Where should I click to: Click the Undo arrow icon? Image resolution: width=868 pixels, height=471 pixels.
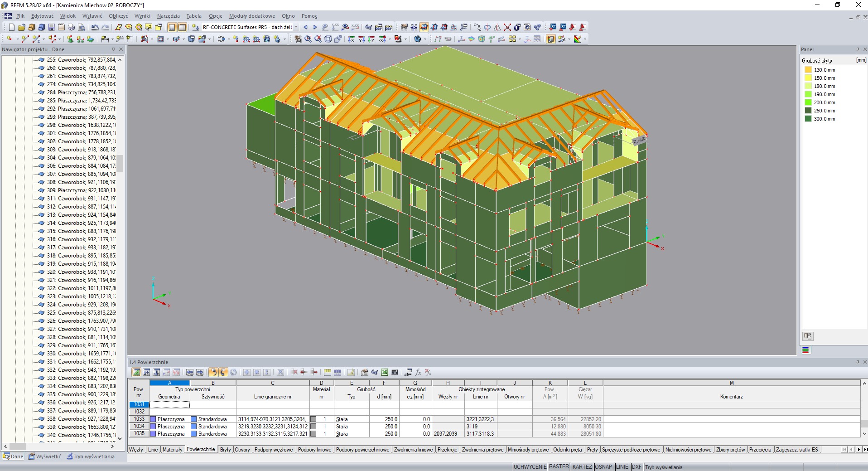(x=95, y=27)
